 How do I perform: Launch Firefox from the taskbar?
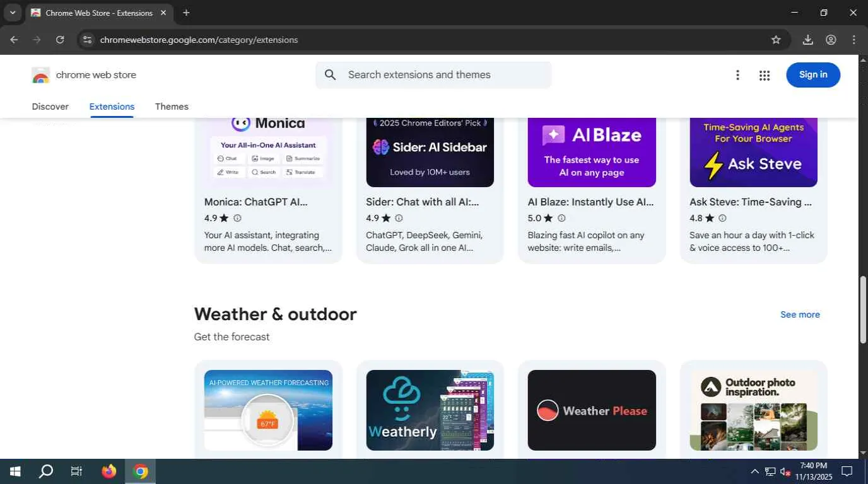pyautogui.click(x=109, y=471)
